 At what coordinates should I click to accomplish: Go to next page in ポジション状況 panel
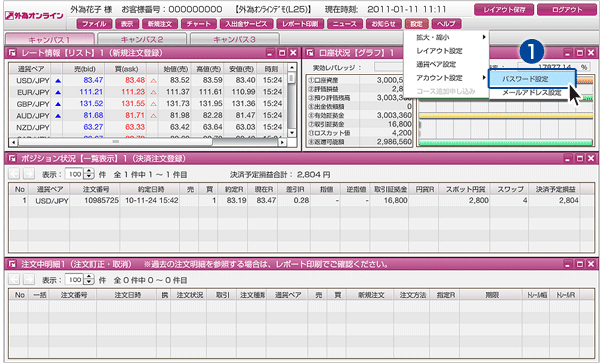[29, 174]
